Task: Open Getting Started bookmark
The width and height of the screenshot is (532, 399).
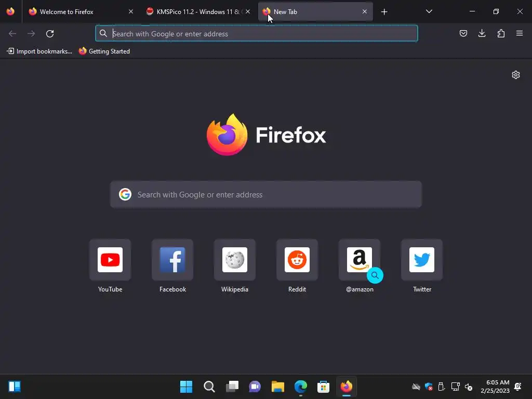Action: 104,51
